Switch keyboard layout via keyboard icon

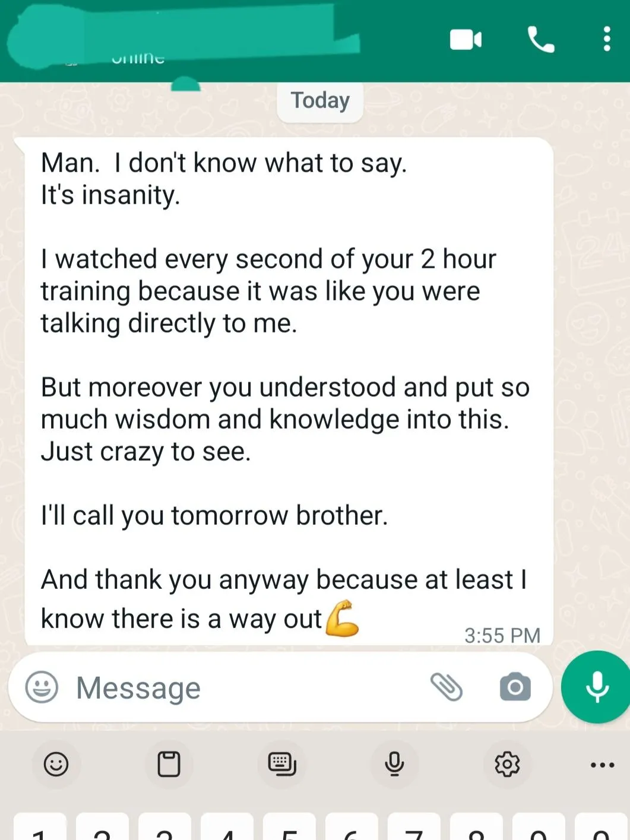(281, 764)
